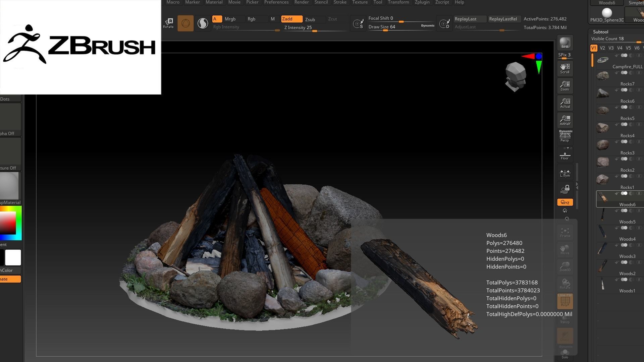Select the Campfire_FULL subtool thumbnail

pos(603,60)
